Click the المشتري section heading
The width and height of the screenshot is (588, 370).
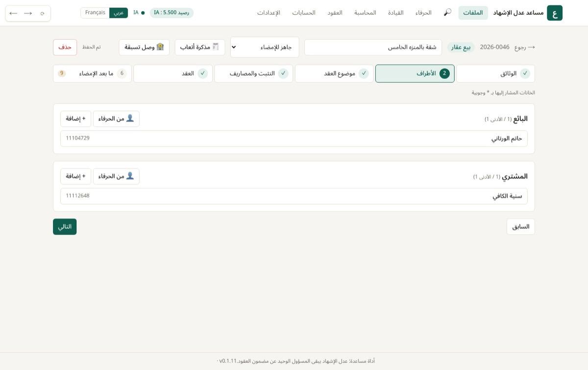tap(514, 176)
